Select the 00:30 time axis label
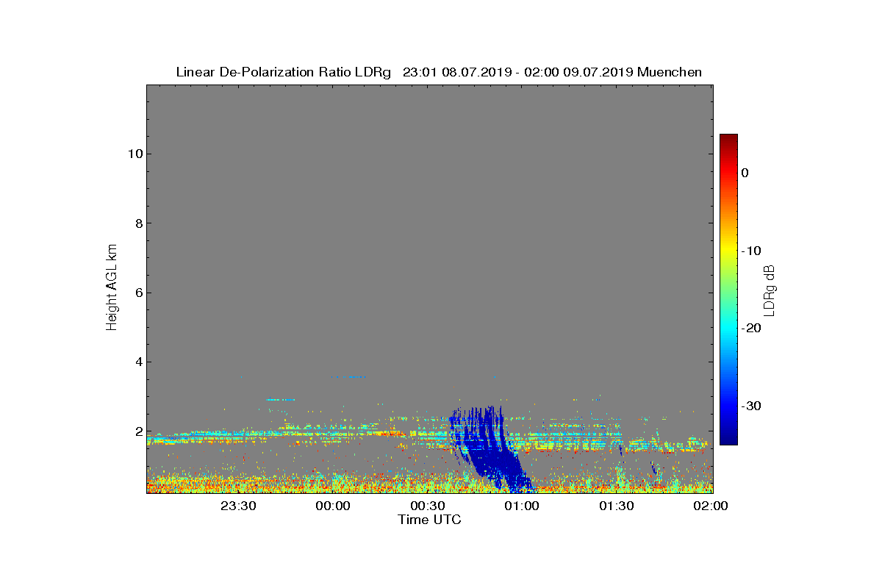This screenshot has width=882, height=588. 427,506
